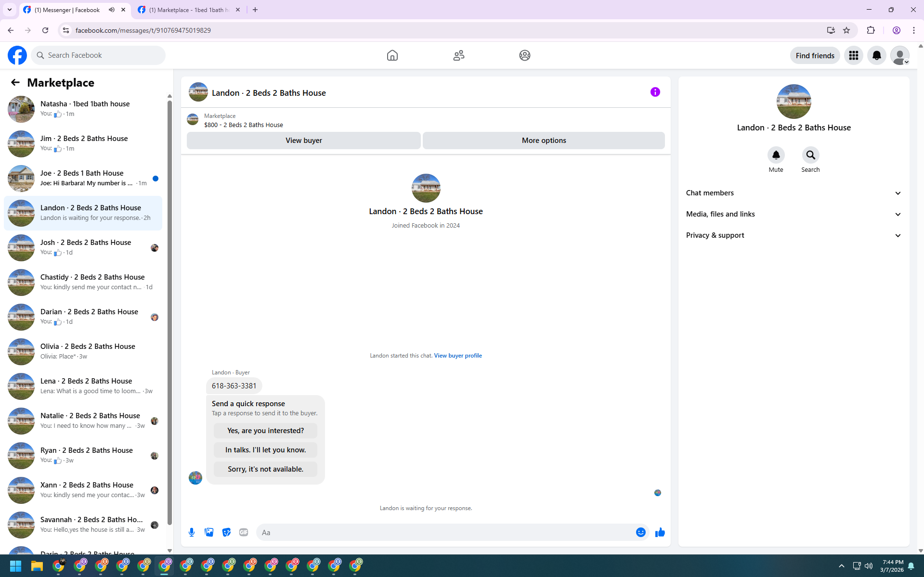Click the Find friends button
This screenshot has height=577, width=924.
(815, 55)
